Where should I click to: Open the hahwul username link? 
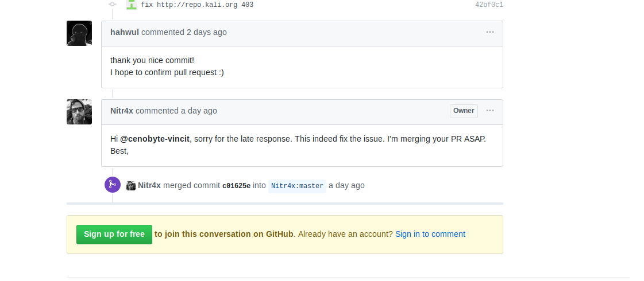[x=125, y=32]
